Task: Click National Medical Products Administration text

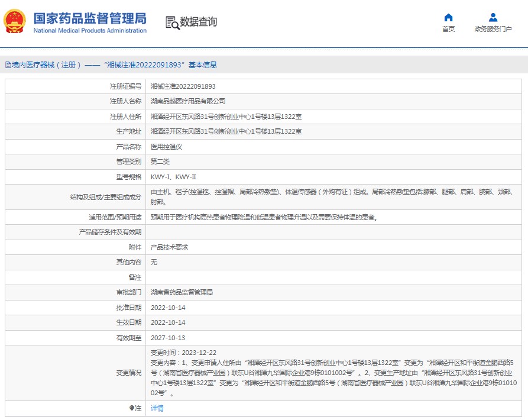Action: pos(90,31)
